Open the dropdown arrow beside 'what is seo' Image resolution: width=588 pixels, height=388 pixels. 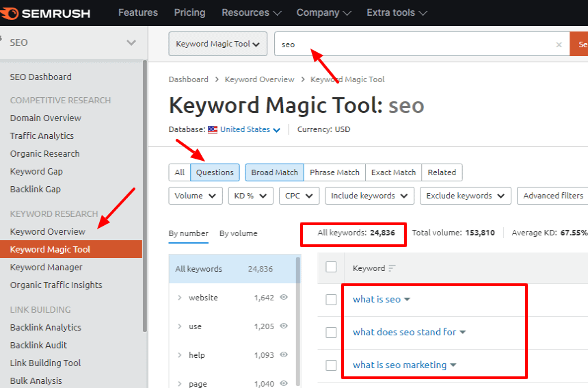[x=407, y=300]
